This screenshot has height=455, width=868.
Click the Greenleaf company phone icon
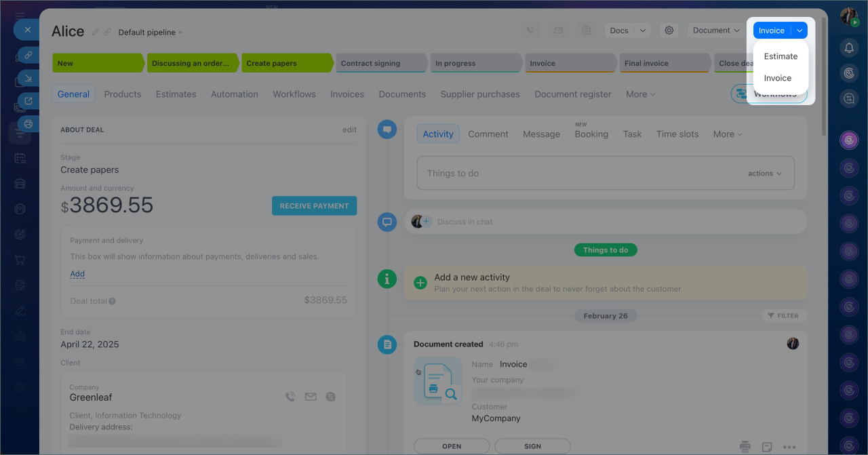click(290, 397)
